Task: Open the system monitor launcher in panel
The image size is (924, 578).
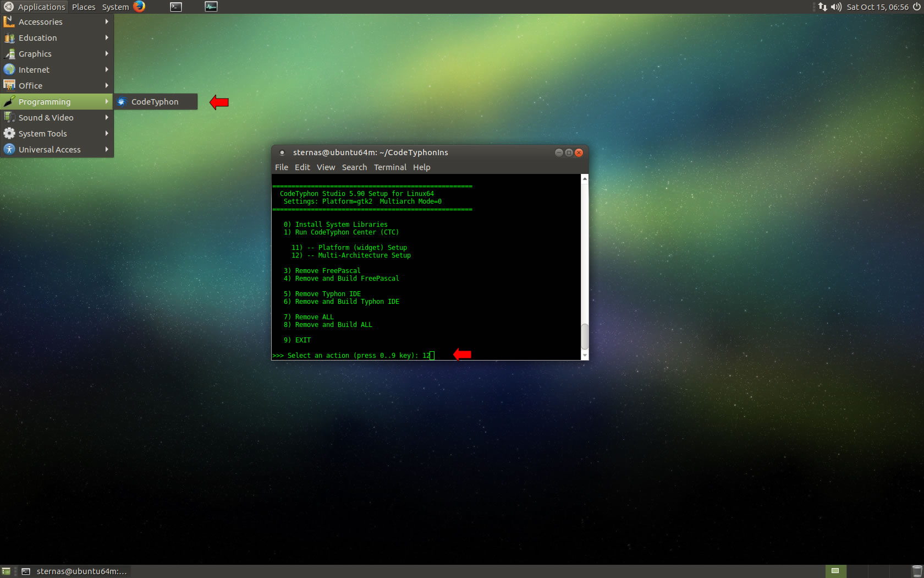Action: coord(211,7)
